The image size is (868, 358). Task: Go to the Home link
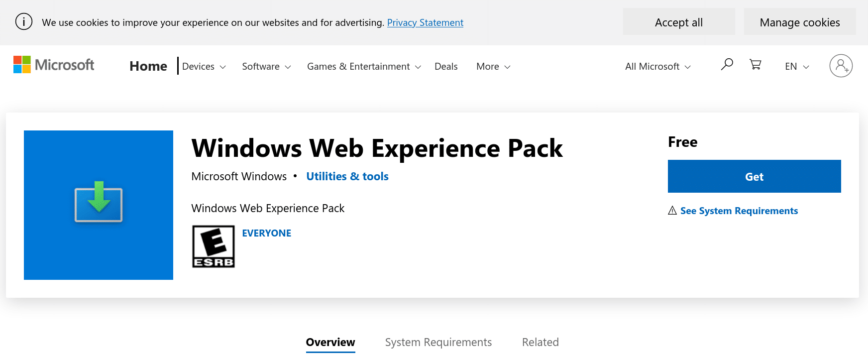[148, 66]
